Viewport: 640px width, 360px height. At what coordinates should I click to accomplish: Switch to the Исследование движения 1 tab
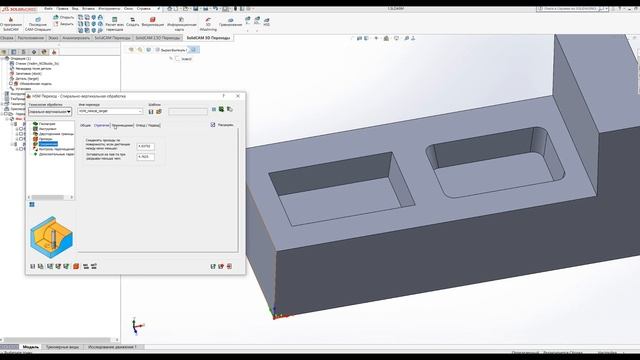112,347
